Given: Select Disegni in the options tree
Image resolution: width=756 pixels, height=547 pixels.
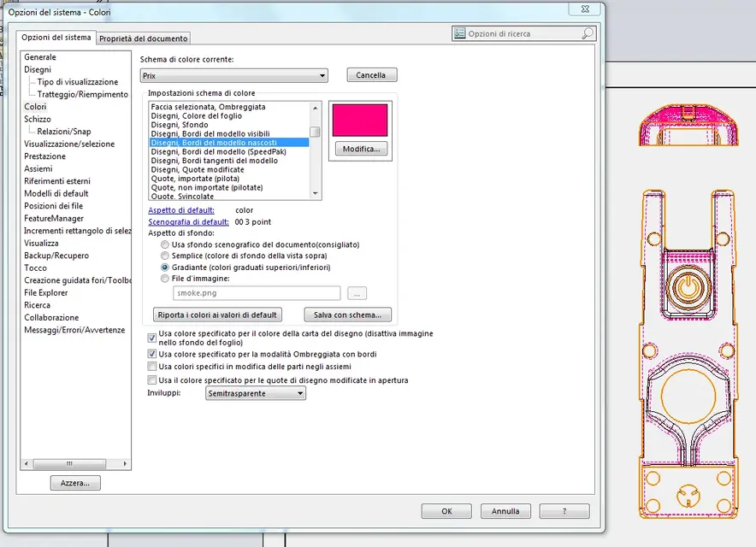Looking at the screenshot, I should point(38,69).
